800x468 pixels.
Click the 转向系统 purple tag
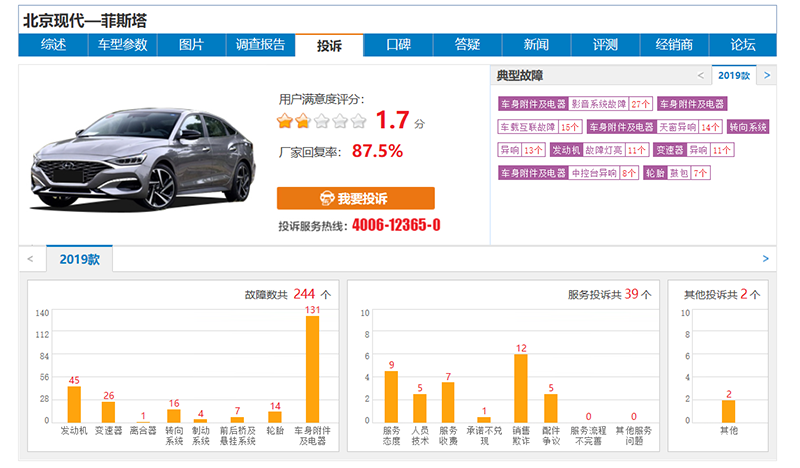(x=747, y=127)
